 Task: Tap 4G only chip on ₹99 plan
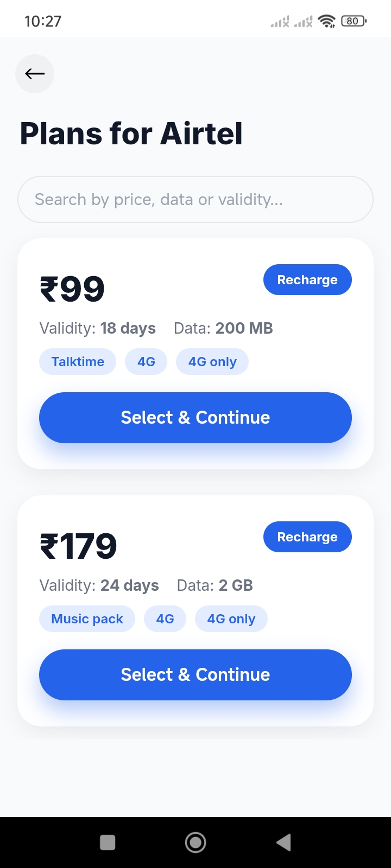click(212, 362)
